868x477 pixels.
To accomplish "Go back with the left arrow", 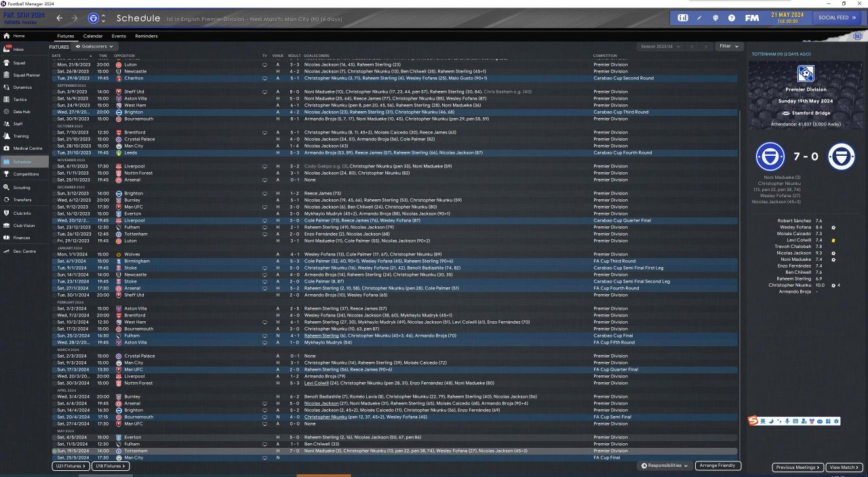I will point(60,18).
